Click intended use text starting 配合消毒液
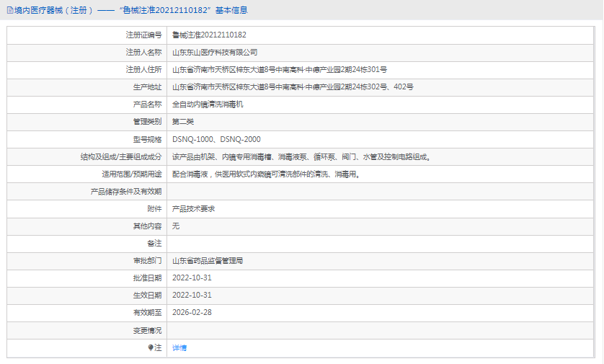 (x=266, y=174)
